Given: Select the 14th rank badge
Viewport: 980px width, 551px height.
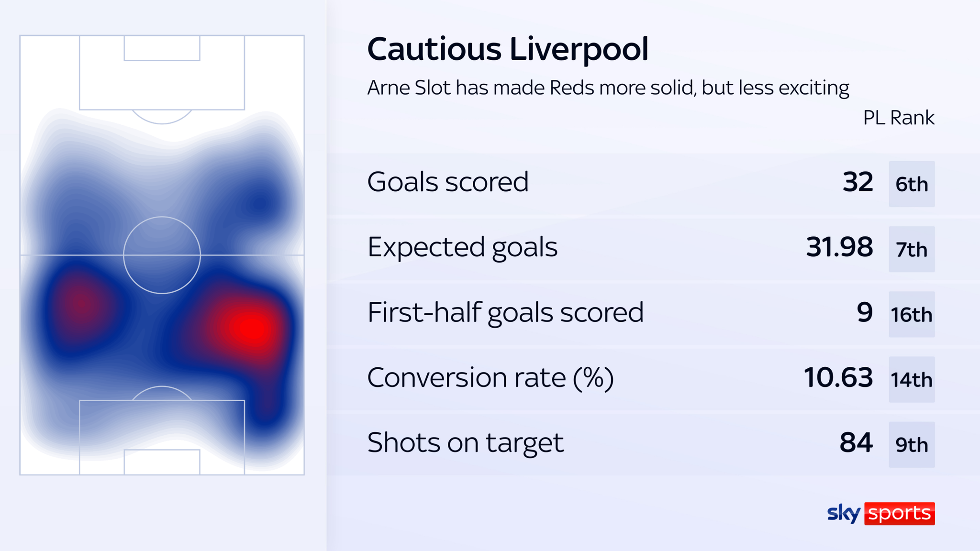Looking at the screenshot, I should [912, 379].
